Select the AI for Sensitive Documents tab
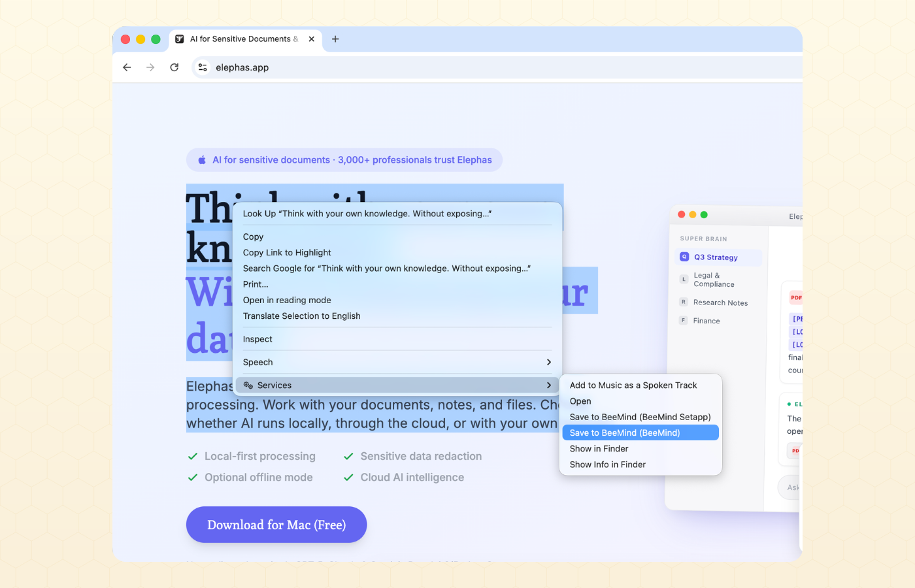The height and width of the screenshot is (588, 915). [x=246, y=39]
